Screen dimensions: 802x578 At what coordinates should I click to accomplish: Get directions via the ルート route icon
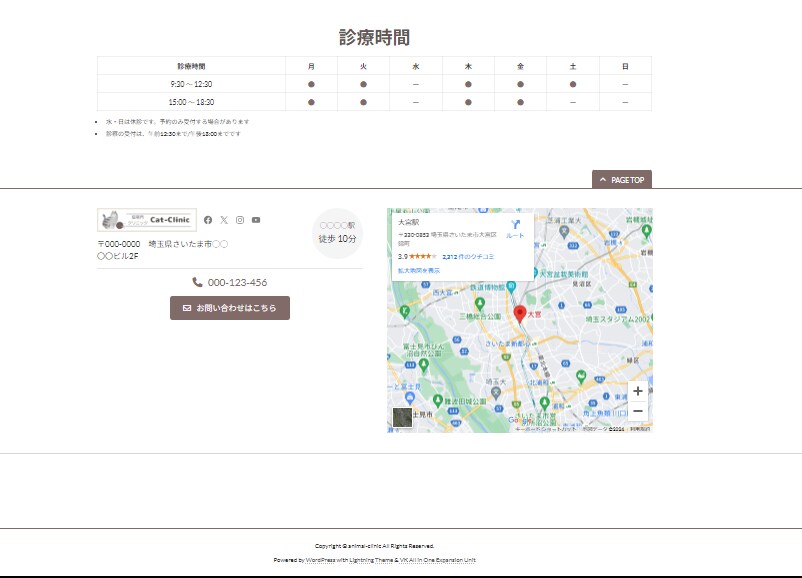click(x=515, y=228)
